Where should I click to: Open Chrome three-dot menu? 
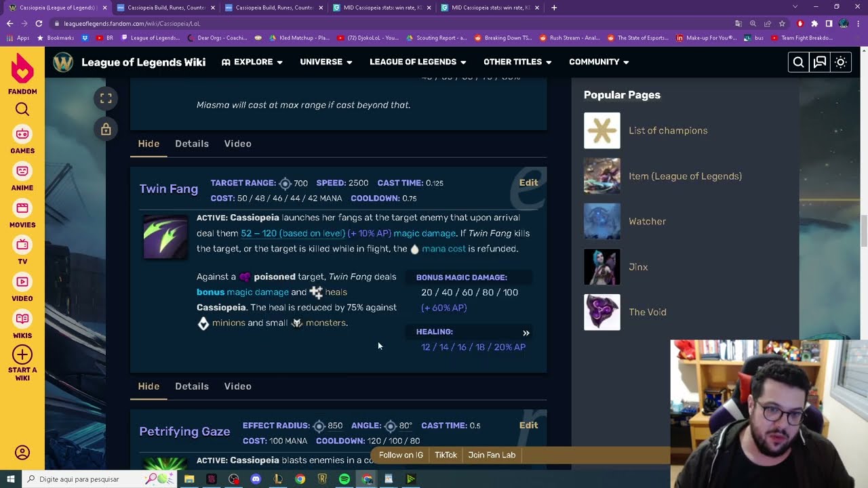tap(858, 23)
